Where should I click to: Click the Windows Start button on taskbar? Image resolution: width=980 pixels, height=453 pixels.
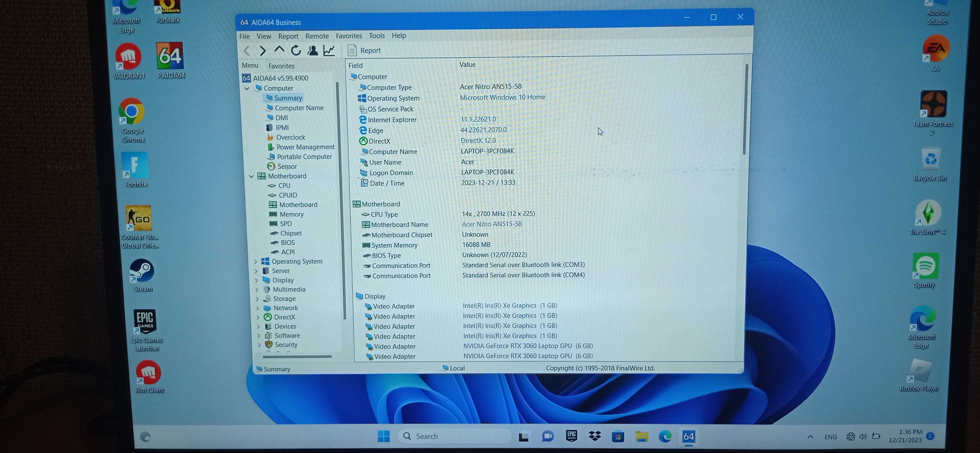(x=383, y=436)
